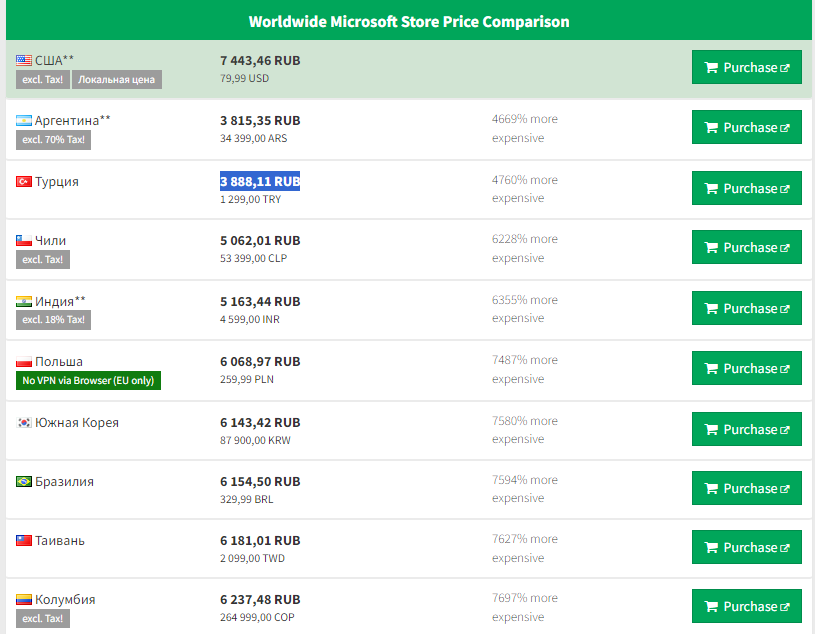Screen dimensions: 815x634
Task: Click 'Worldwide Microsoft Store Price Comparison' heading
Action: [x=409, y=22]
